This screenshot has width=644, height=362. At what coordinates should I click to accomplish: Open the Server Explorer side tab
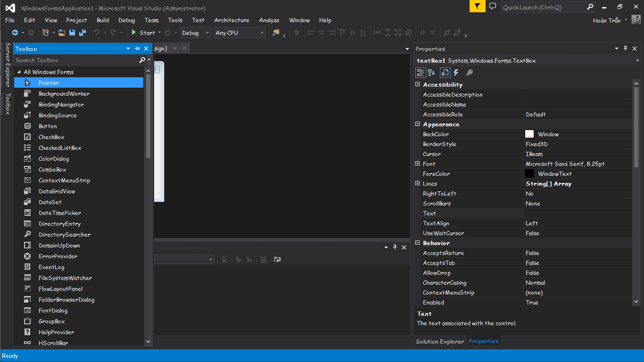pyautogui.click(x=8, y=65)
